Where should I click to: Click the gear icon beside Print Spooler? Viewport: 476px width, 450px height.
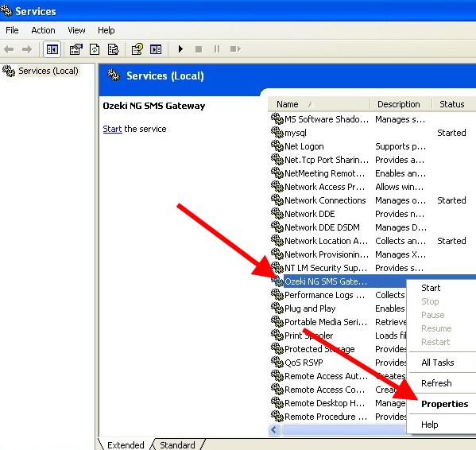point(277,336)
